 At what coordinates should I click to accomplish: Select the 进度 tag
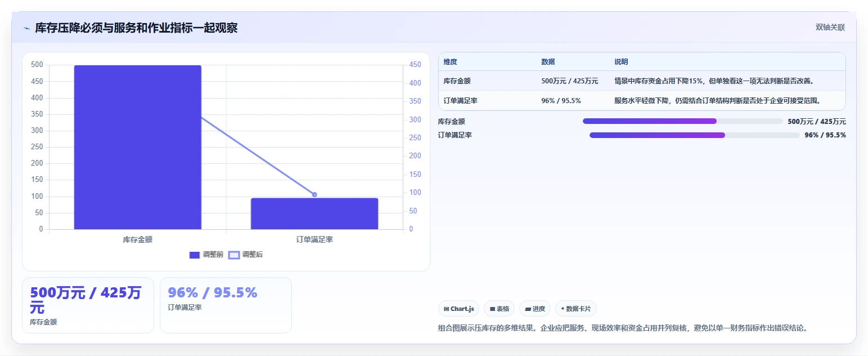pyautogui.click(x=535, y=309)
